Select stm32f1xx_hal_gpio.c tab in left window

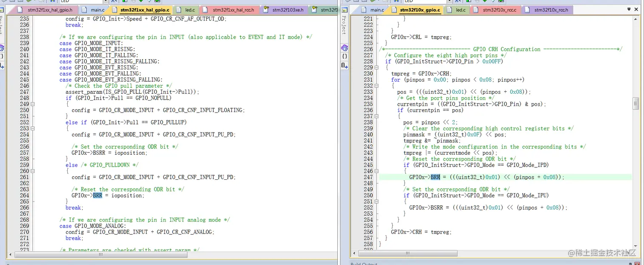coord(141,10)
